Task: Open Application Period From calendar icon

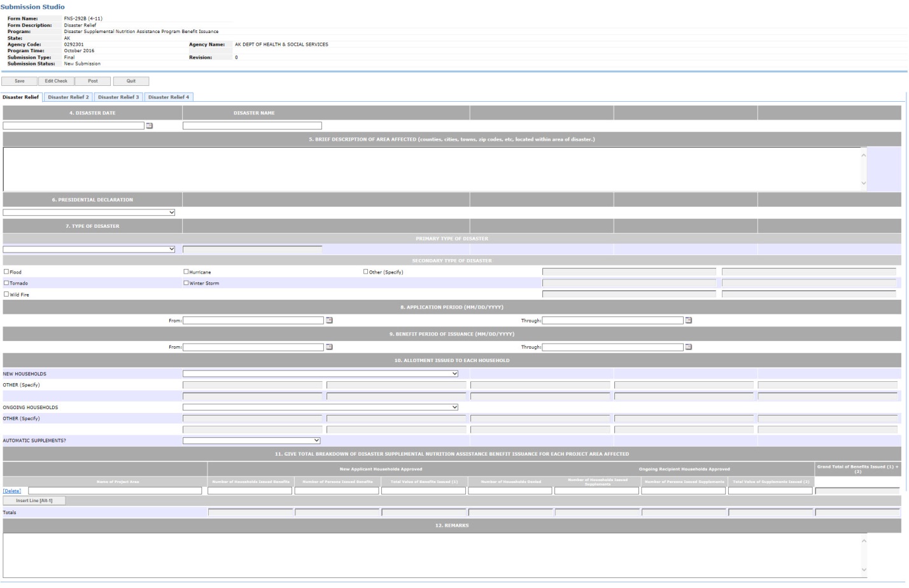Action: tap(329, 320)
